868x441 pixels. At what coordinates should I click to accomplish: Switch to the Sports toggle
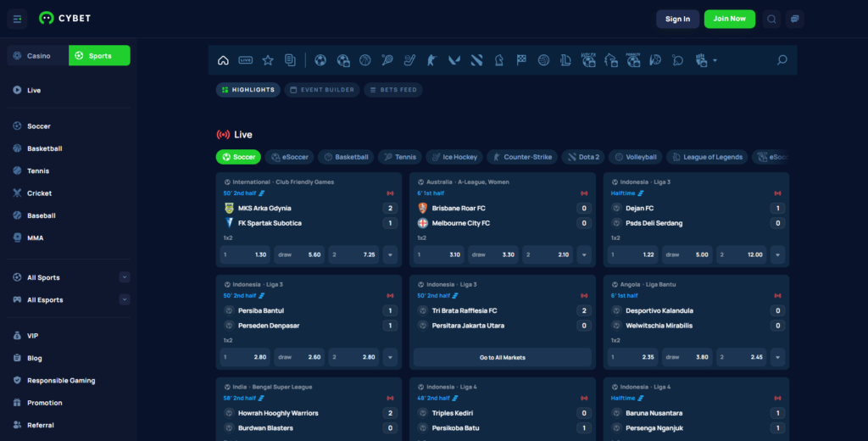click(100, 55)
